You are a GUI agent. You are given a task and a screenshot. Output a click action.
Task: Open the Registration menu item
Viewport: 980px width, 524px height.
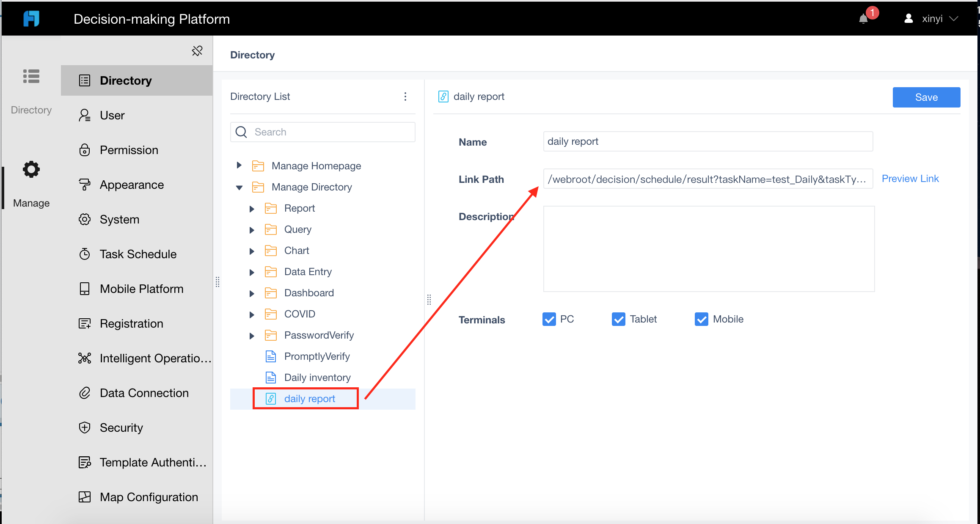[137, 323]
